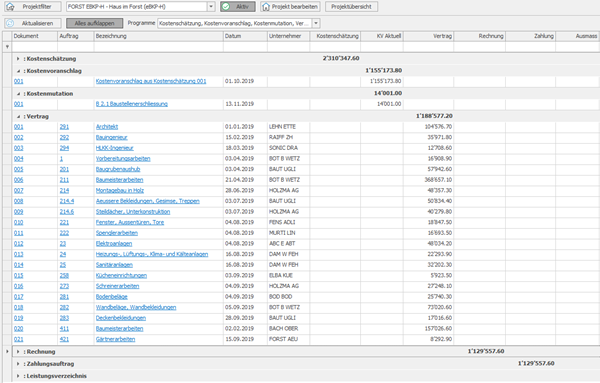Screen dimensions: 600x383
Task: Open the Sanitäranlagen link
Action: (x=114, y=265)
